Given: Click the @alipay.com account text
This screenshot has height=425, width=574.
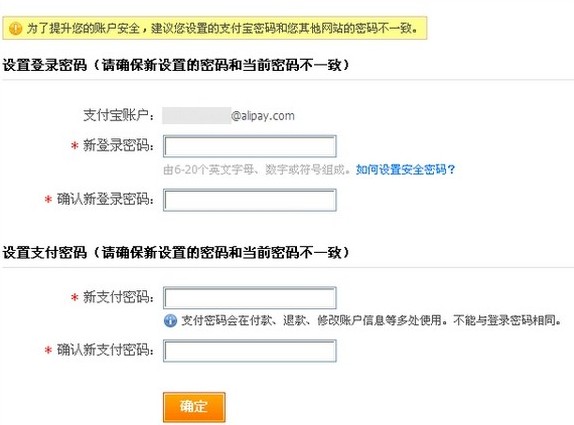Looking at the screenshot, I should pos(263,116).
